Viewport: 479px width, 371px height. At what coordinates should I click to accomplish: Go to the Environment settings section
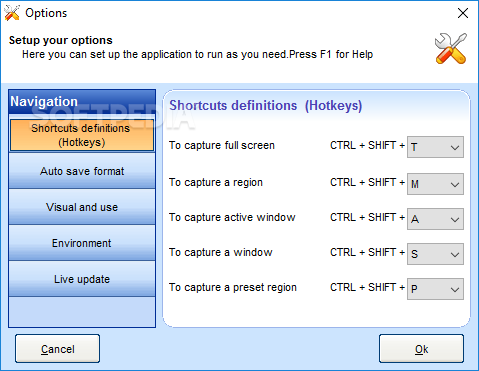coord(82,243)
